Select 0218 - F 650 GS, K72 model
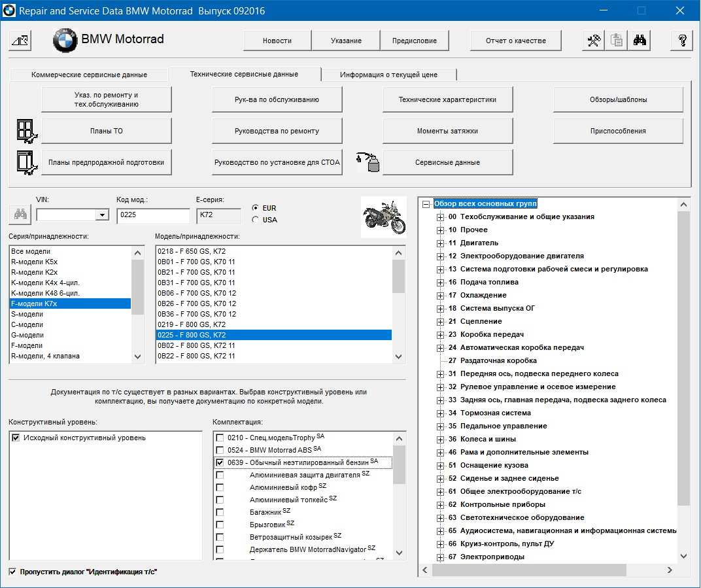 [273, 251]
